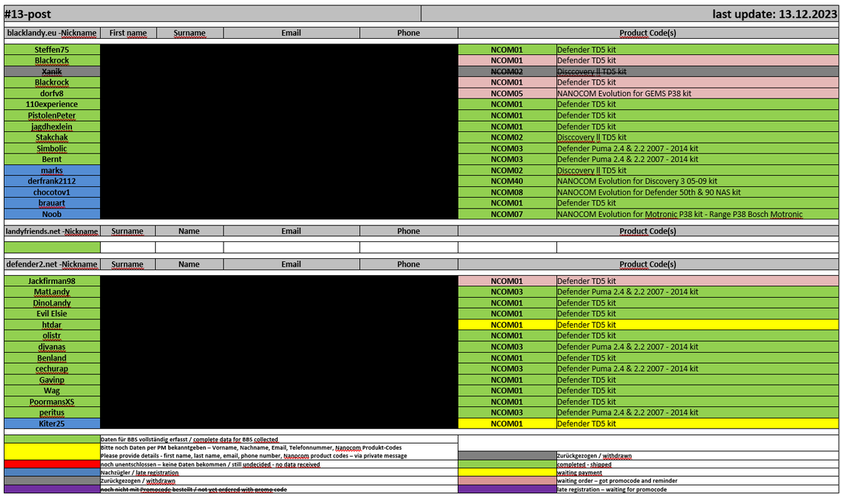This screenshot has width=841, height=504.
Task: Click yellow legend swatch beside 'waiting payment'
Action: (x=507, y=472)
